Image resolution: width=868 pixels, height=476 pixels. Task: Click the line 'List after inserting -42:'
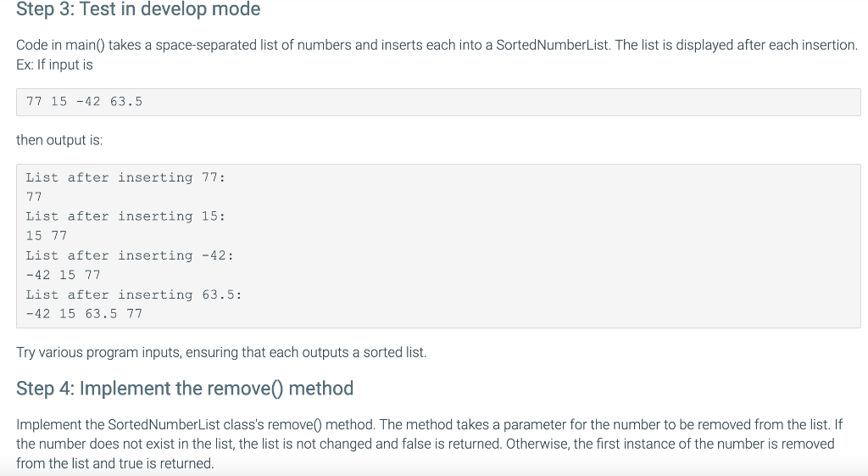tap(130, 255)
